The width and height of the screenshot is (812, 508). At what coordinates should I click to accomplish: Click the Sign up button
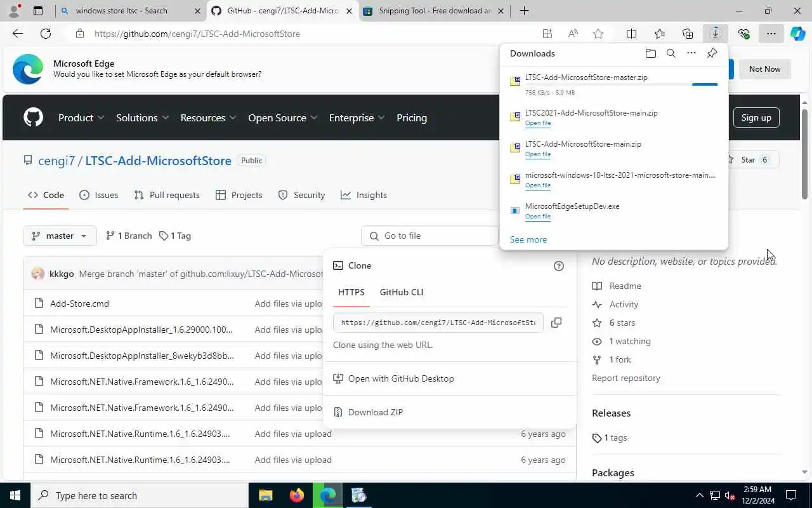coord(756,117)
